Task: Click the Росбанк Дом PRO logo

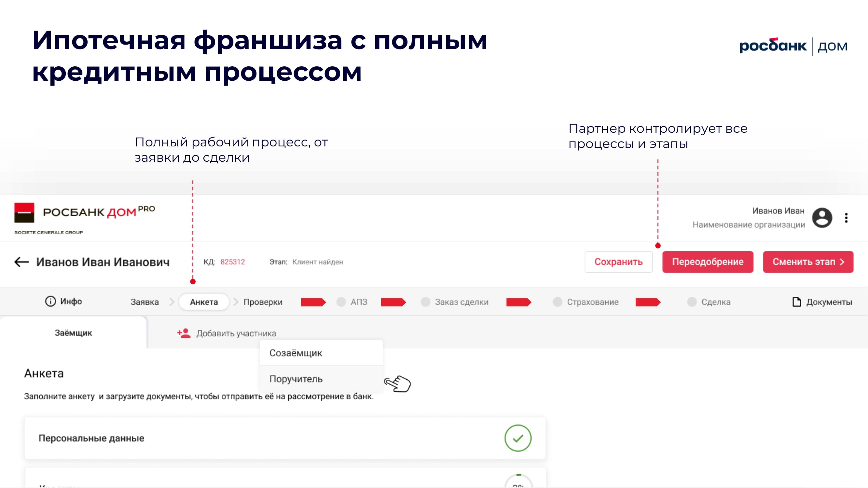Action: pos(85,213)
